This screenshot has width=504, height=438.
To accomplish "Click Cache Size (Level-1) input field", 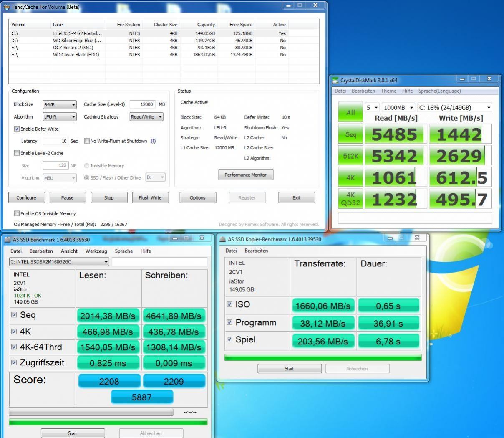I will coord(142,104).
